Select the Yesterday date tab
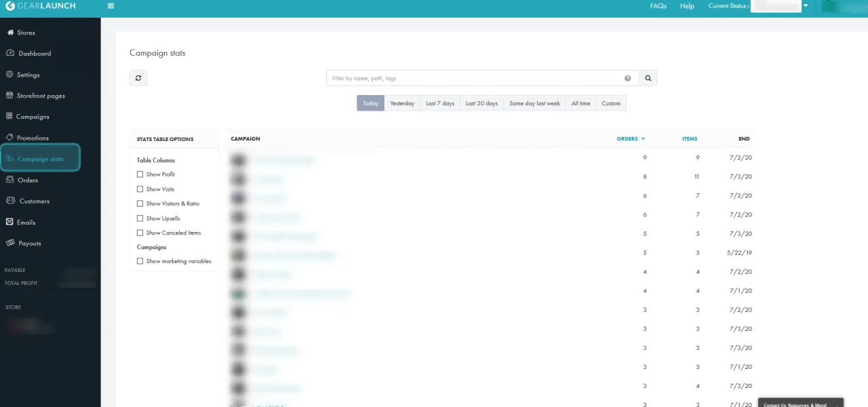The image size is (868, 407). pos(402,103)
